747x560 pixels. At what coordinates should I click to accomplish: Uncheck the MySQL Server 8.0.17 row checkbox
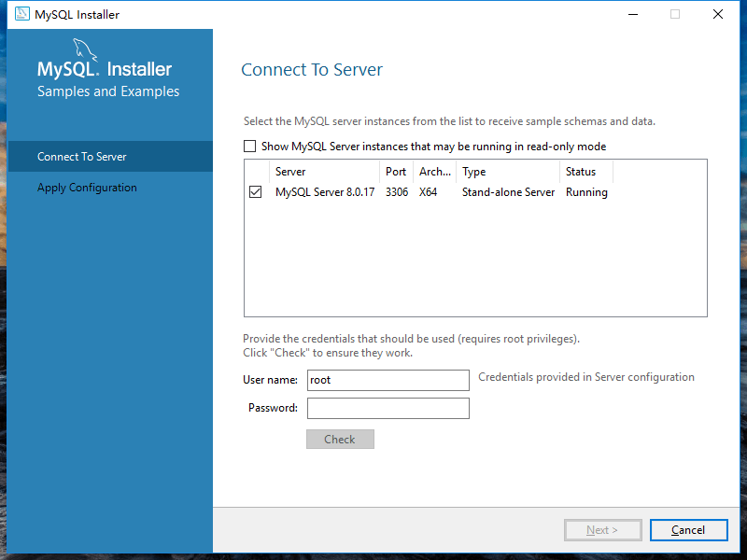[255, 192]
